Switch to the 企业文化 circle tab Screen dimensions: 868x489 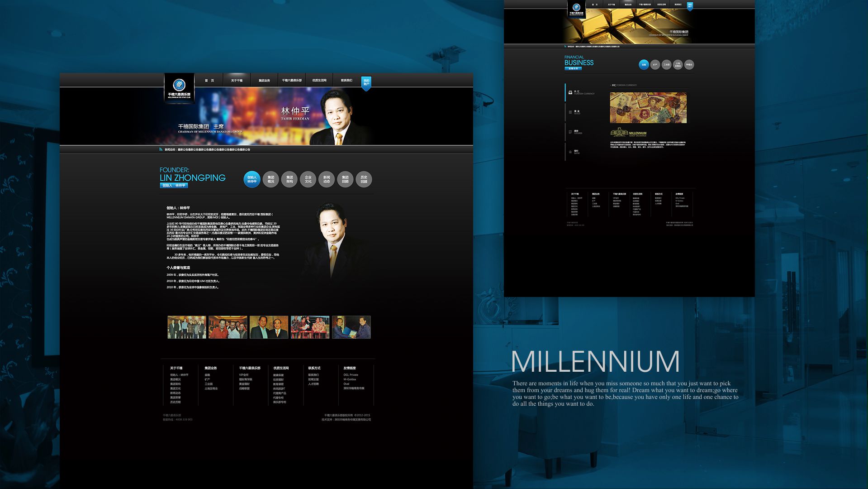308,179
